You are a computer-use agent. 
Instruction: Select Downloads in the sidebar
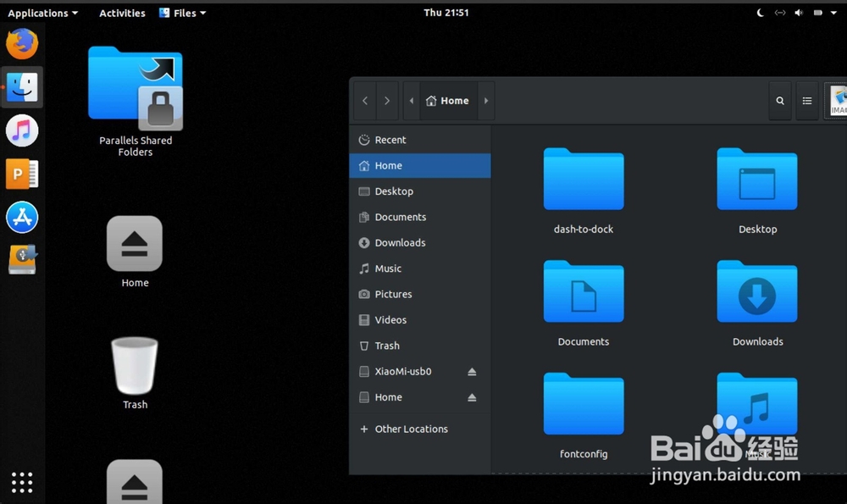coord(420,242)
